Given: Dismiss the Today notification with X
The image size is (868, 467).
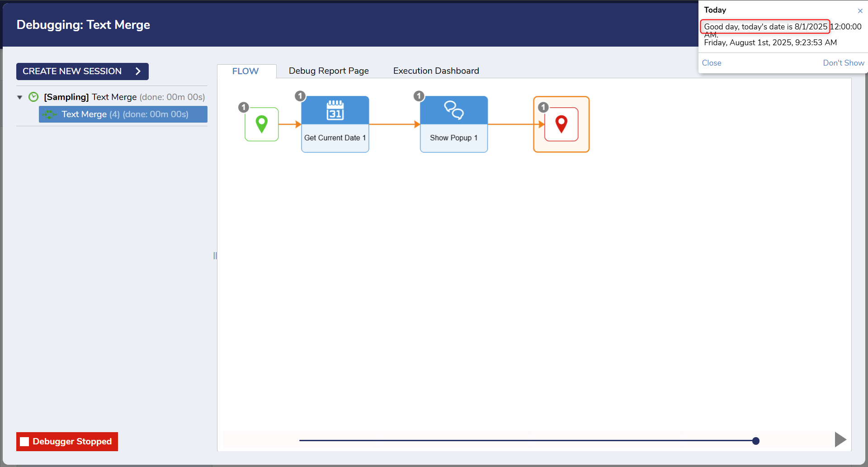Looking at the screenshot, I should point(860,11).
